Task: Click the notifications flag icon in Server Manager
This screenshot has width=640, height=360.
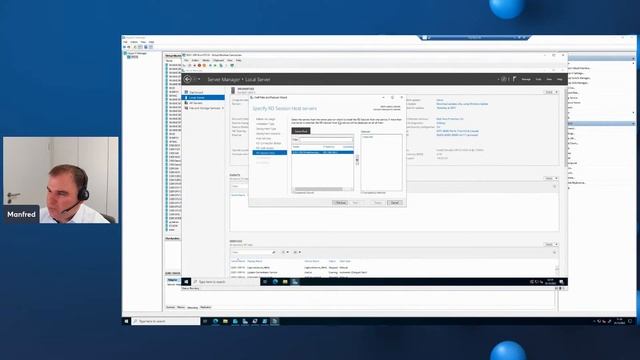Action: click(x=515, y=79)
